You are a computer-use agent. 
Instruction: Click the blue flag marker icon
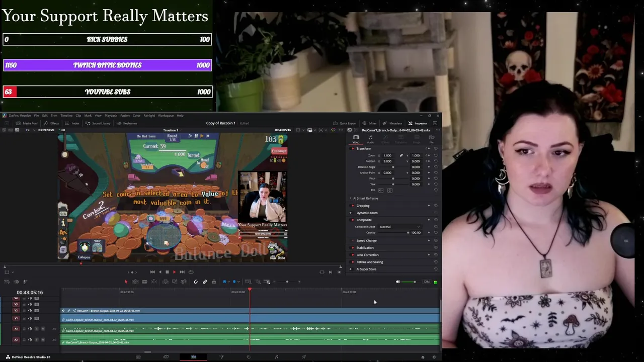[224, 282]
